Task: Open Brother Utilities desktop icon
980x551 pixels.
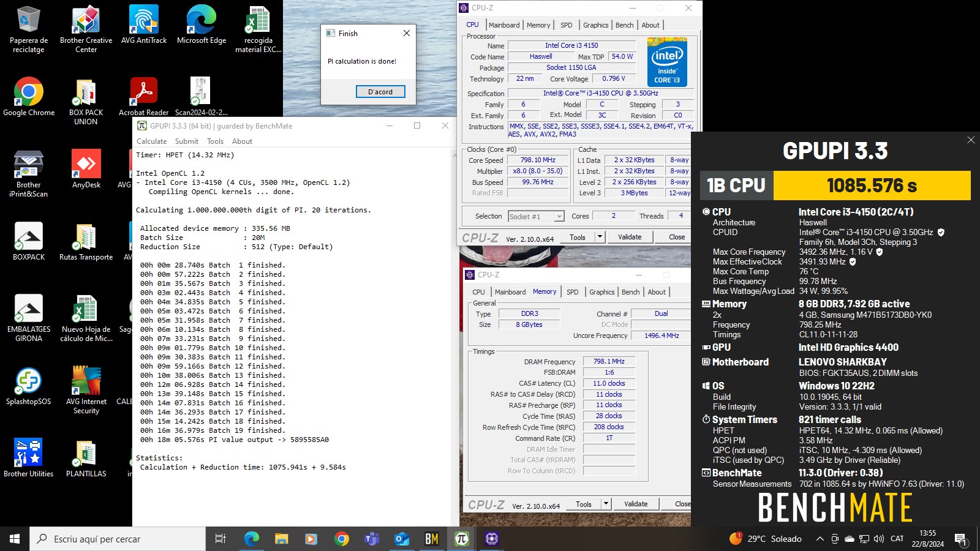Action: coord(29,458)
